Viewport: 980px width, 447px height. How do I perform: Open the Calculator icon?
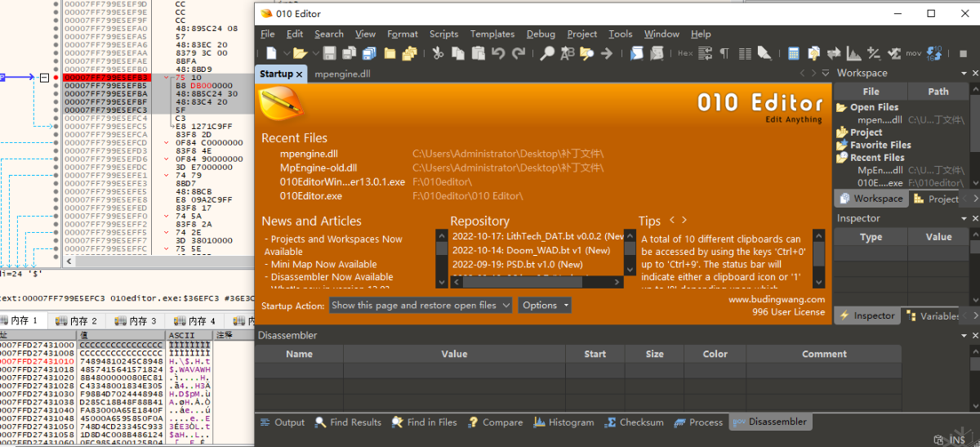pos(793,53)
